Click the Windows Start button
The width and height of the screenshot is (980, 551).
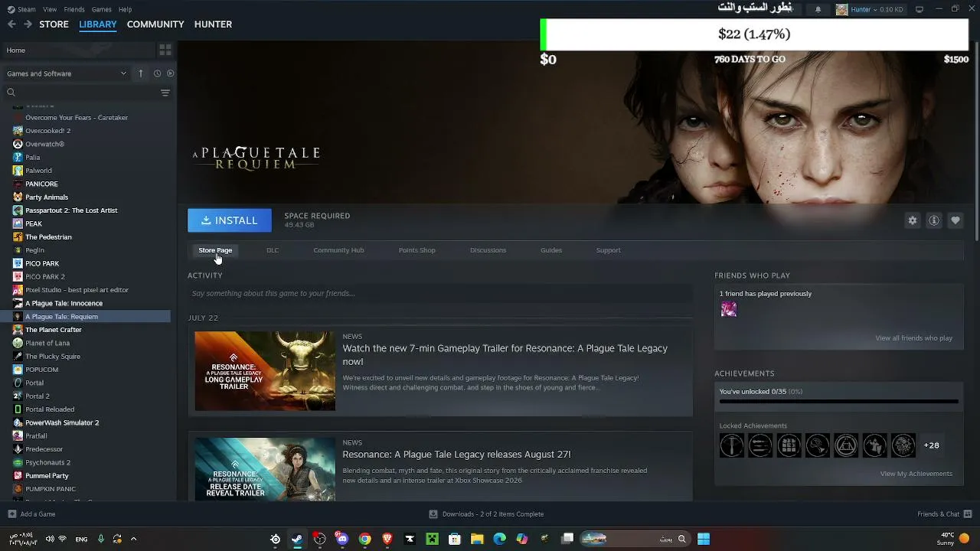[x=704, y=539]
